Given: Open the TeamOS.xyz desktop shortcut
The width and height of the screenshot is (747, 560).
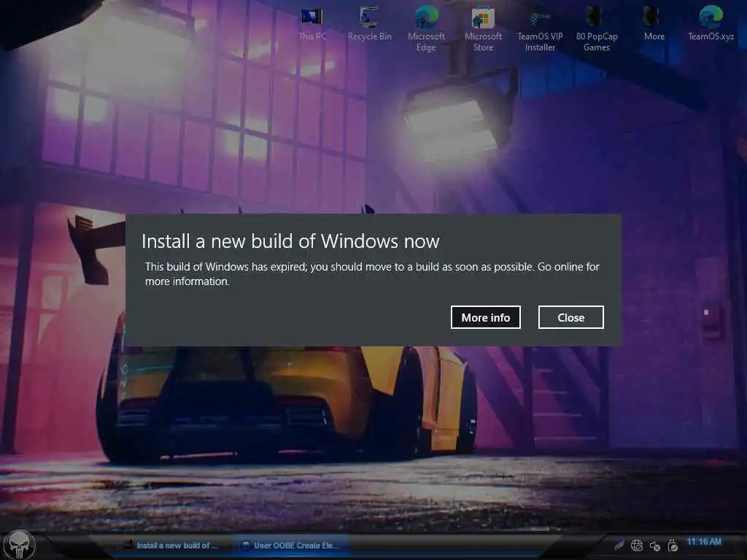Looking at the screenshot, I should click(711, 24).
